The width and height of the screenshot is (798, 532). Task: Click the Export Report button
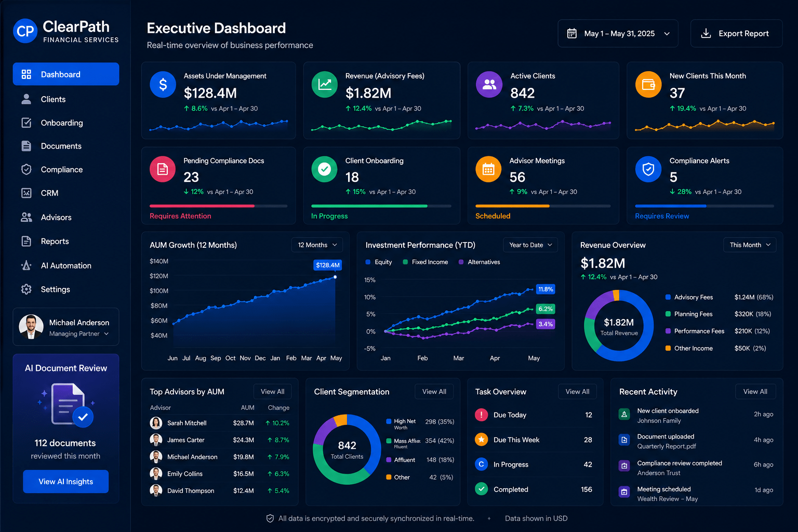pyautogui.click(x=736, y=33)
